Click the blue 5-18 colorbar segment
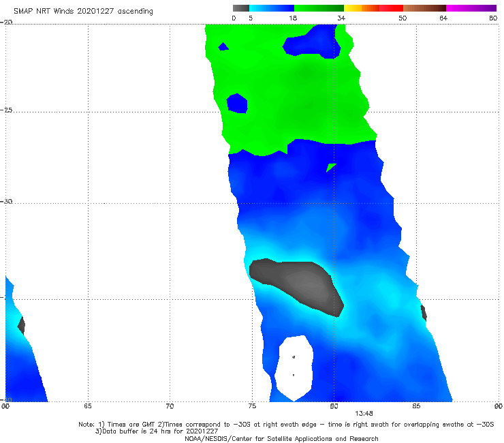 pyautogui.click(x=272, y=8)
